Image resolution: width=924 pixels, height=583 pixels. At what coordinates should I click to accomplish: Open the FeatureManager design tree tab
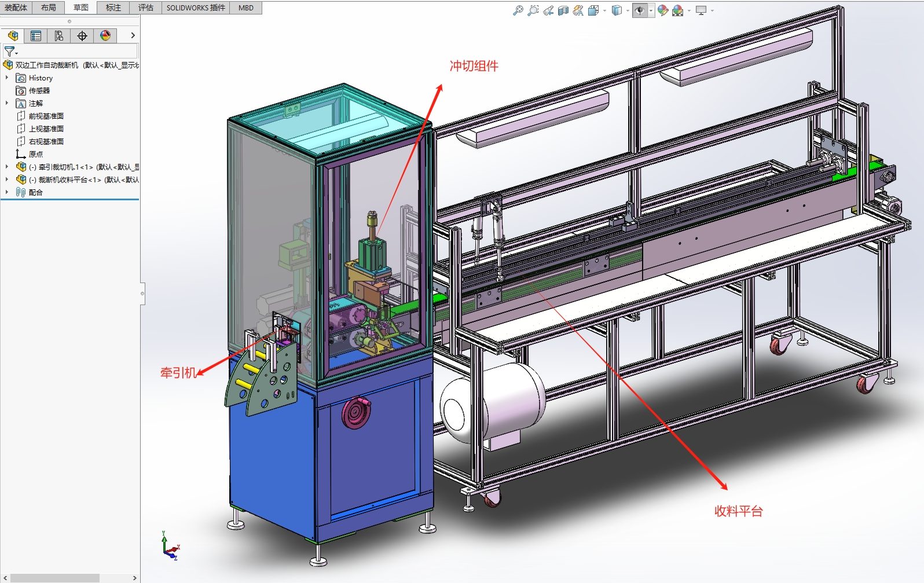pyautogui.click(x=13, y=36)
